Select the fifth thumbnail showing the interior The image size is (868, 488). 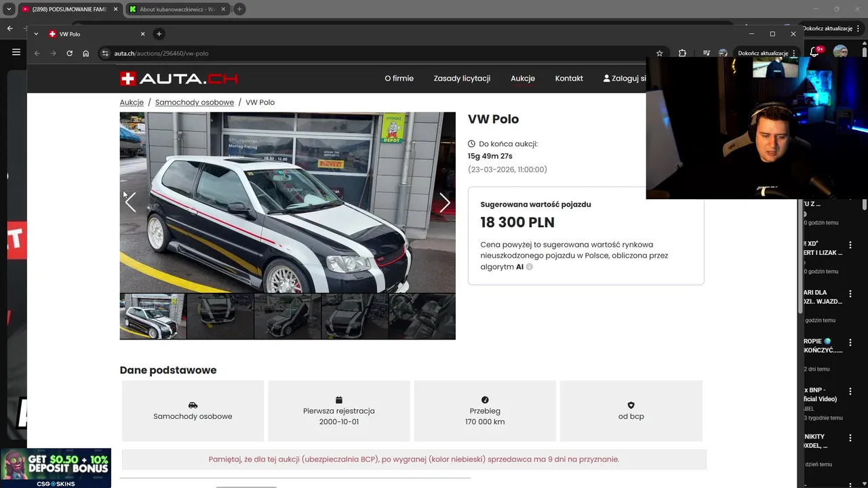coord(422,317)
